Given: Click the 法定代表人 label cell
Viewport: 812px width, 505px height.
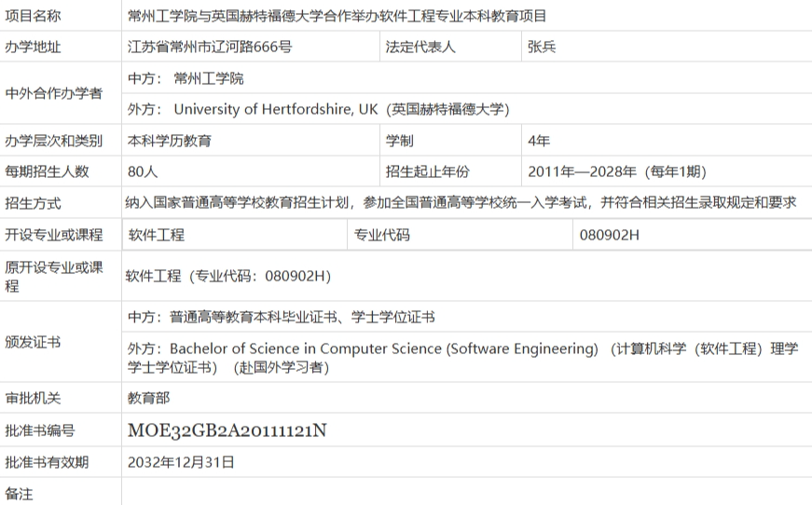Looking at the screenshot, I should (420, 48).
